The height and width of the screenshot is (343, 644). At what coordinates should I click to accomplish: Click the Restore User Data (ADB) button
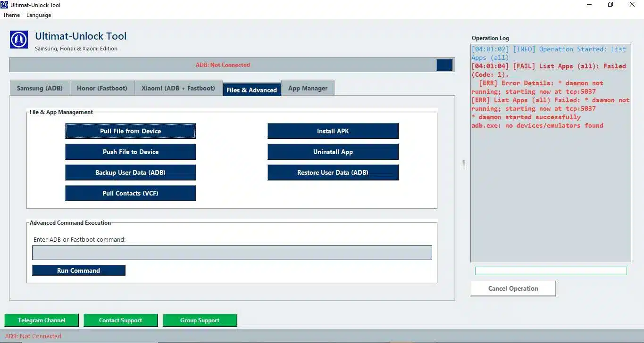[x=333, y=172]
